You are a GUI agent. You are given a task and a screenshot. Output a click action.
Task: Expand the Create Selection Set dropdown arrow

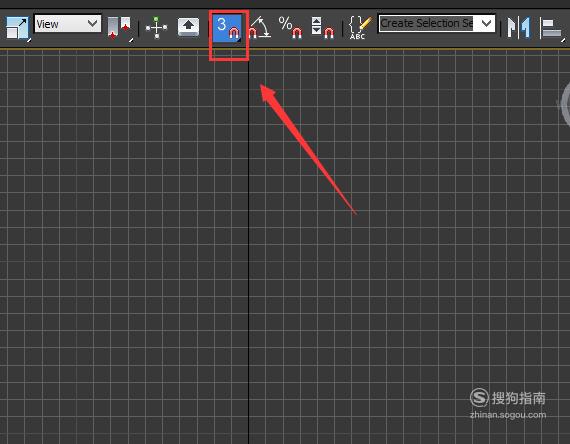click(x=486, y=24)
